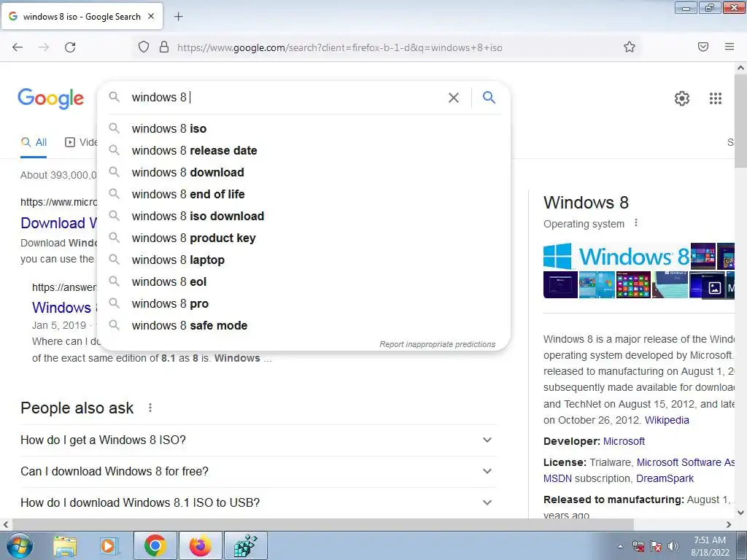
Task: Open the Windows 8 logo image
Action: tap(616, 256)
